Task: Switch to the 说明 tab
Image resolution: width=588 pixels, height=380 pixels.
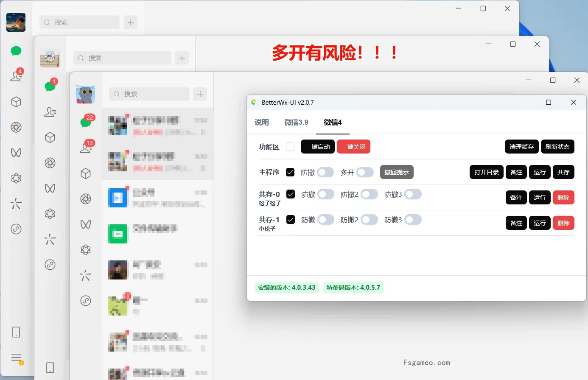Action: point(262,122)
